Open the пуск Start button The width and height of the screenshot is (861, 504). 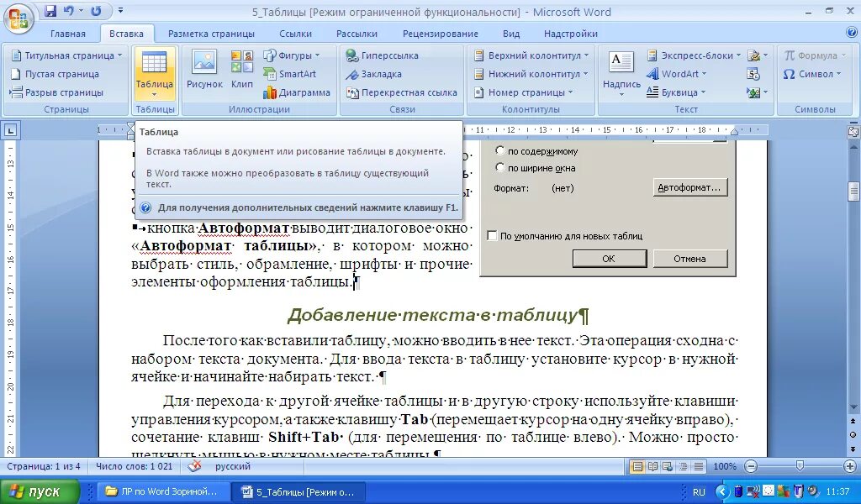pyautogui.click(x=39, y=491)
